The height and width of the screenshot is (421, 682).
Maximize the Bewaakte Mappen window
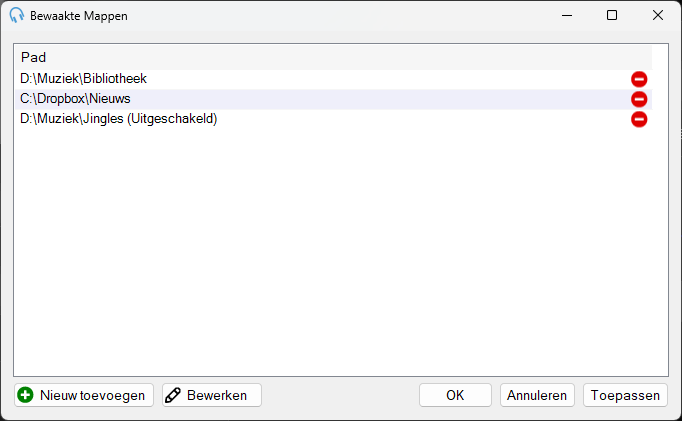click(612, 15)
